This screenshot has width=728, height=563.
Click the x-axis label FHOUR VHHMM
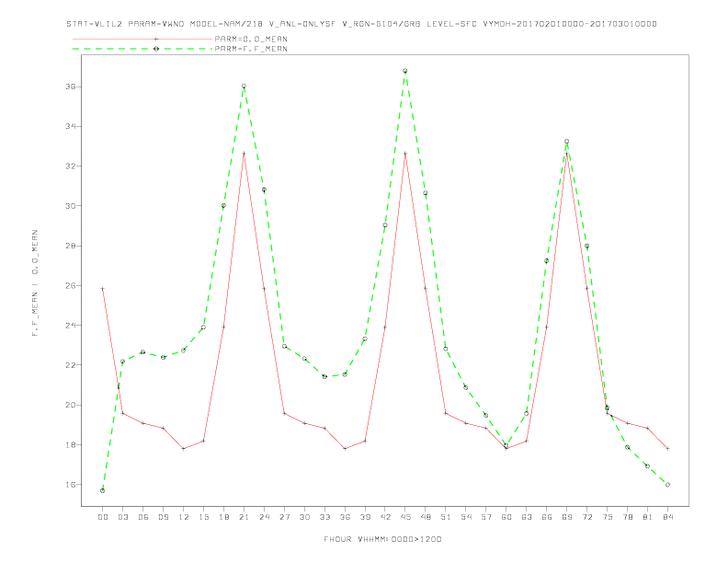point(382,539)
